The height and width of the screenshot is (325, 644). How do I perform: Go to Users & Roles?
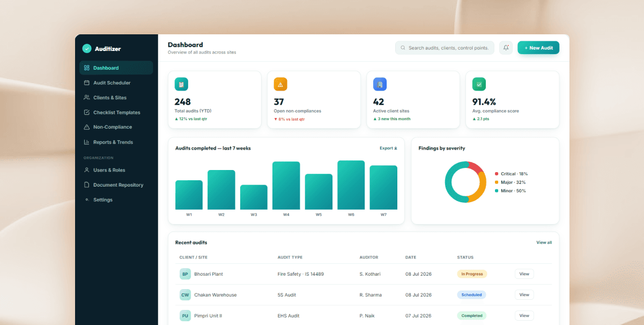116,170
